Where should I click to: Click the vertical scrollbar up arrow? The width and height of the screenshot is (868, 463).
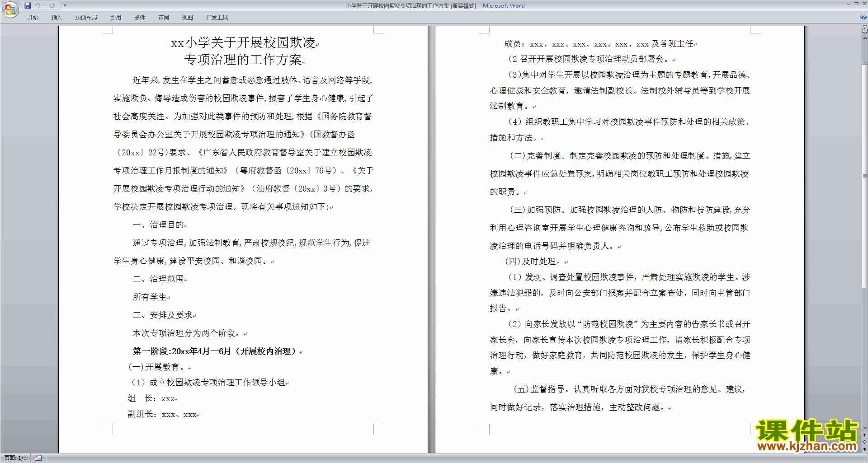coord(864,38)
